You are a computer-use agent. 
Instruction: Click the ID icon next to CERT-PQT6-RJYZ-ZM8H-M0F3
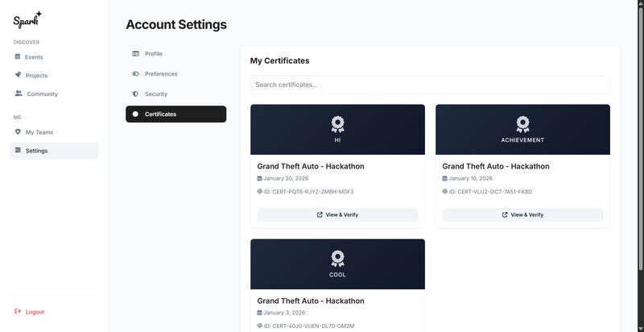[260, 192]
